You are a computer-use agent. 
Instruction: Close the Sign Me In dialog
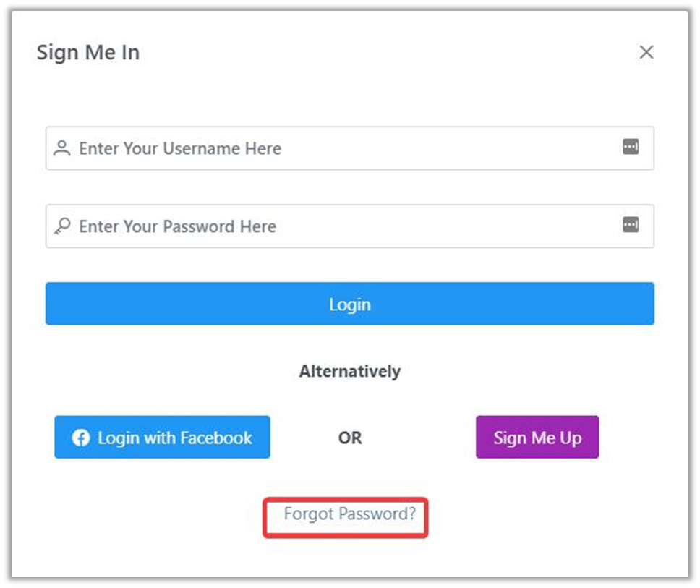coord(646,52)
